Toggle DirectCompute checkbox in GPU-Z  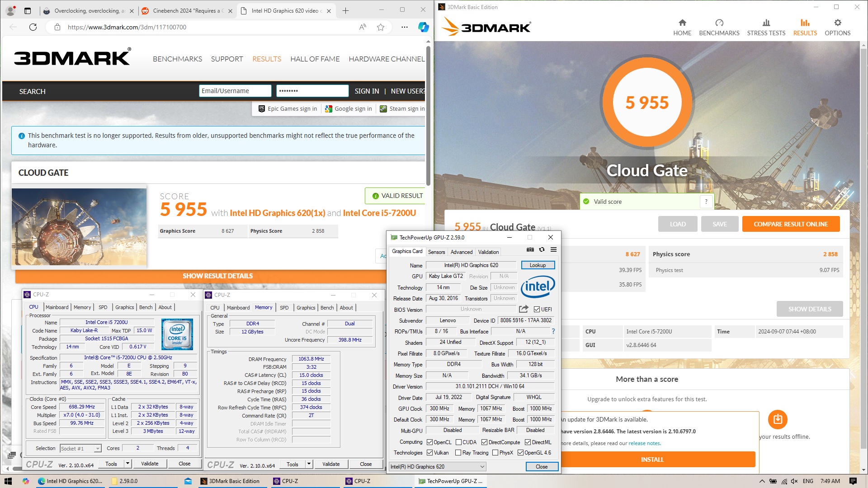coord(484,442)
